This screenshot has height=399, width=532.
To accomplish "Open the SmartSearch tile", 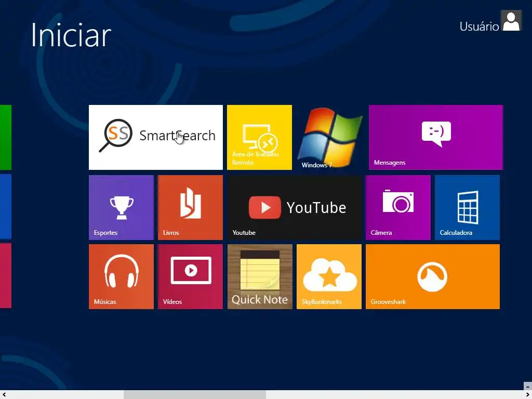I will pyautogui.click(x=156, y=137).
